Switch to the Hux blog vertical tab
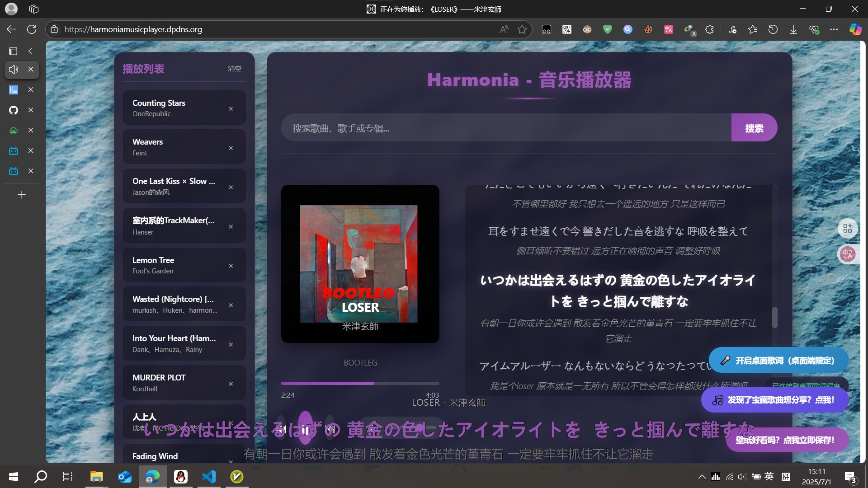Screen dimensions: 868x488 (14, 90)
